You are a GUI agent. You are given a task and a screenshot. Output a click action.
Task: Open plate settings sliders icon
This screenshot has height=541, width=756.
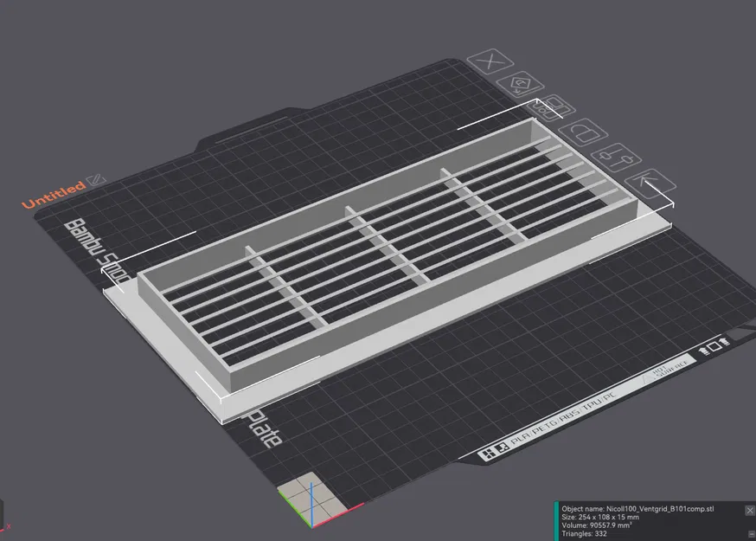click(616, 158)
